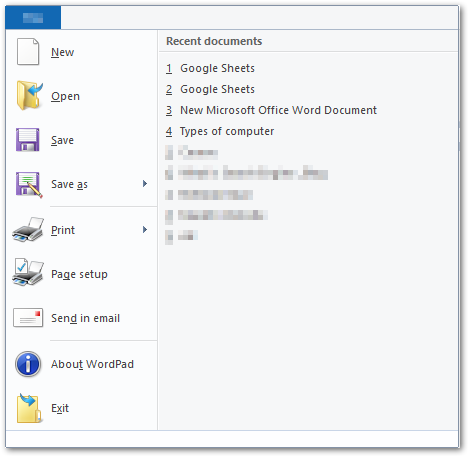Click the Page setup printer-with-checkmark icon
This screenshot has width=469, height=457.
point(28,272)
